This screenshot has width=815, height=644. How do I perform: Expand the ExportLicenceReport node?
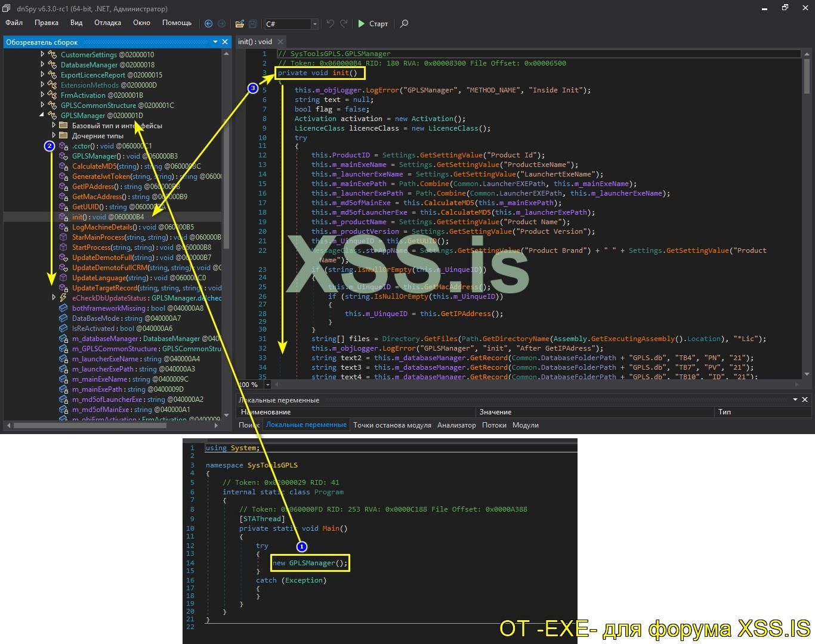click(x=42, y=75)
